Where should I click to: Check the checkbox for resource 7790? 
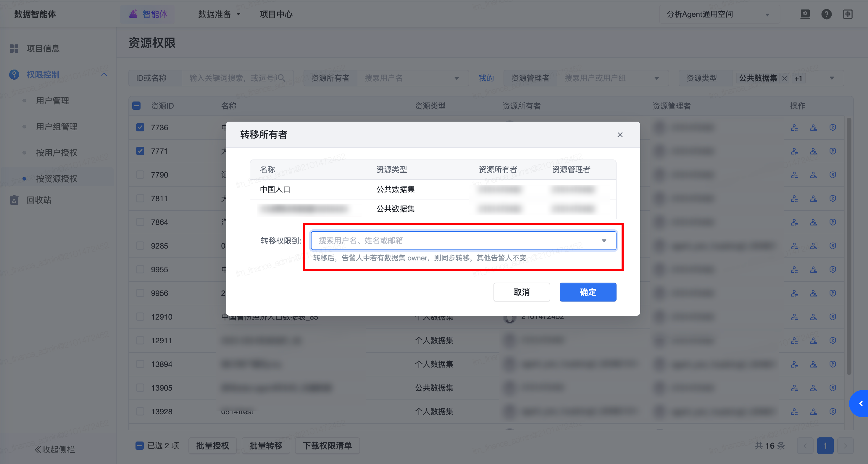coord(140,175)
